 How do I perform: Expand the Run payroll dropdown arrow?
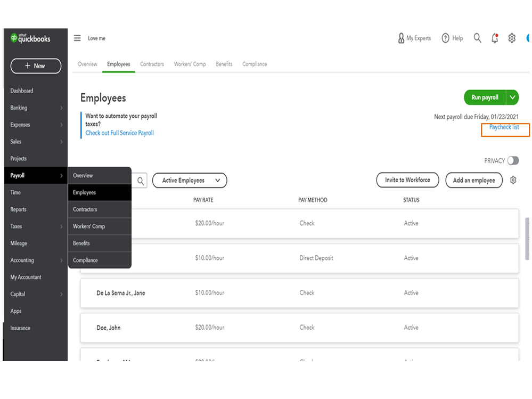click(512, 97)
